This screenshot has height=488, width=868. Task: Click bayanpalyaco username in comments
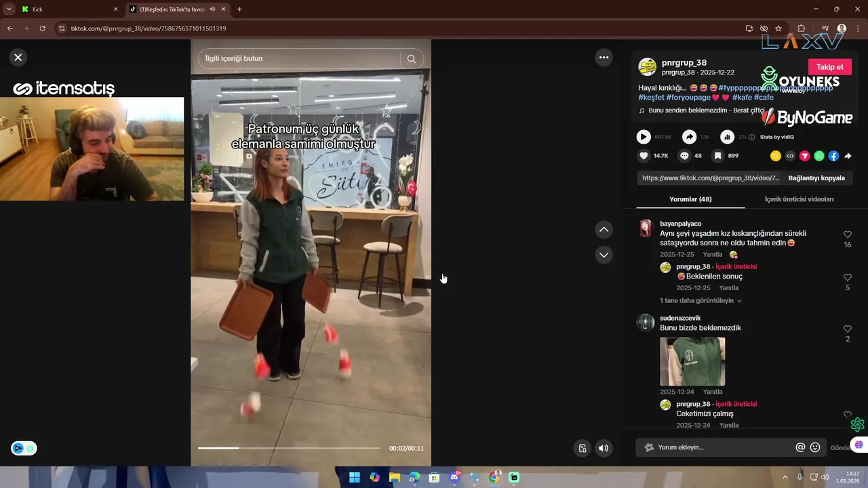click(x=680, y=224)
